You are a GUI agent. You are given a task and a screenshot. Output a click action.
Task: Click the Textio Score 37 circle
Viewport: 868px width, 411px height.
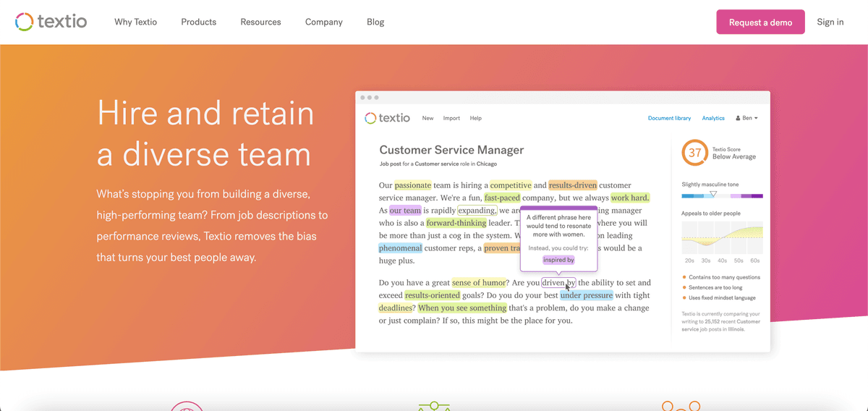tap(695, 153)
